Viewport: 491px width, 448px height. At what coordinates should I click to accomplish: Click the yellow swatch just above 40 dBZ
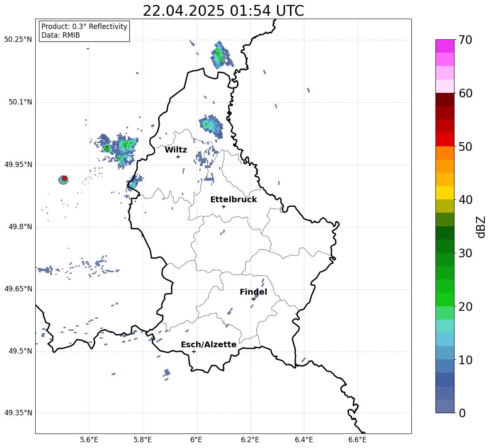[x=445, y=193]
